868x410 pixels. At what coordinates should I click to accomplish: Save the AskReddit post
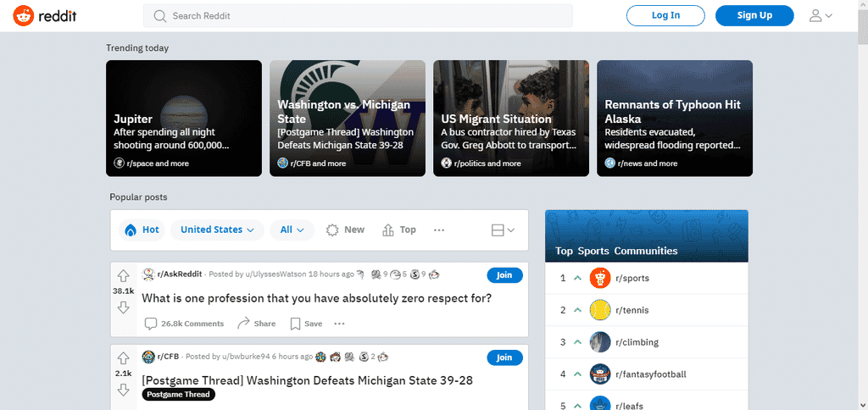(306, 324)
